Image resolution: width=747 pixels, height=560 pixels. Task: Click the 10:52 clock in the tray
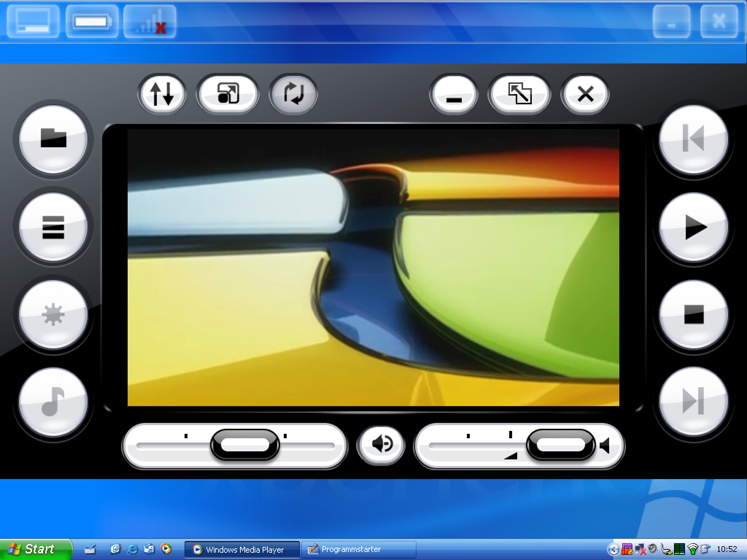pyautogui.click(x=727, y=549)
